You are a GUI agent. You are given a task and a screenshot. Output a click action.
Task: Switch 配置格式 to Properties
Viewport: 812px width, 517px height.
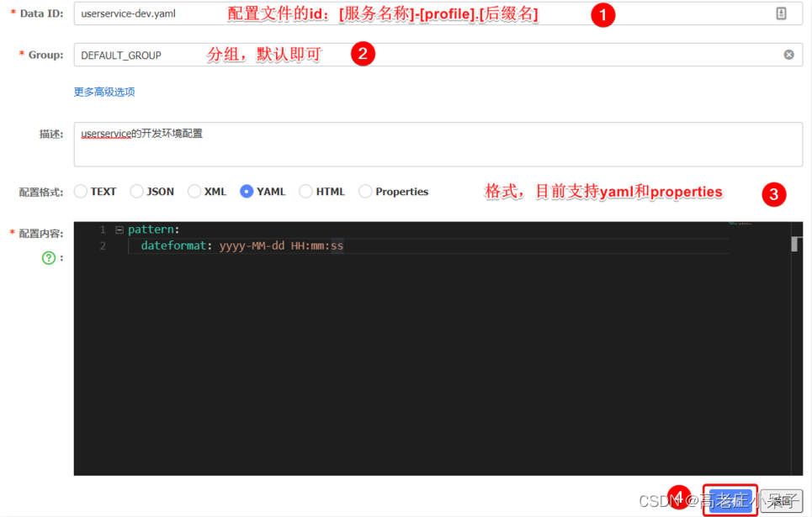[x=366, y=191]
